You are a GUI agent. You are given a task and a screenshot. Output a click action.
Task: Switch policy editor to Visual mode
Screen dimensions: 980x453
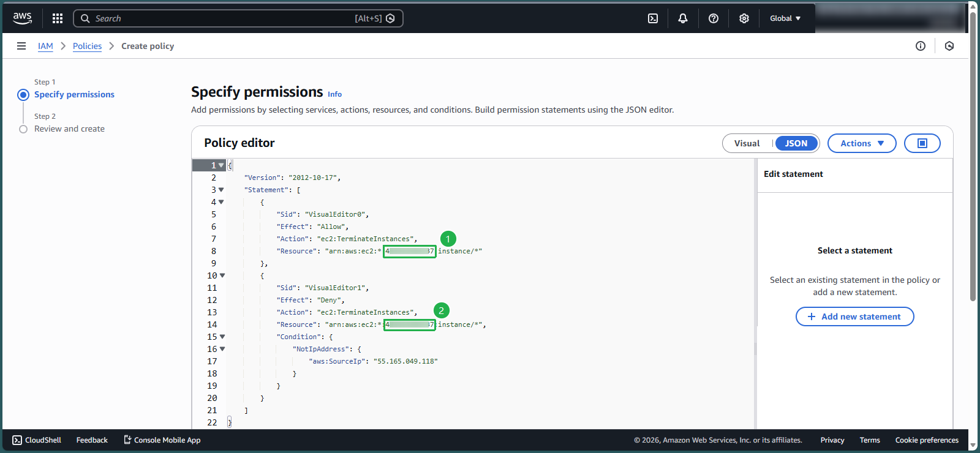(747, 143)
